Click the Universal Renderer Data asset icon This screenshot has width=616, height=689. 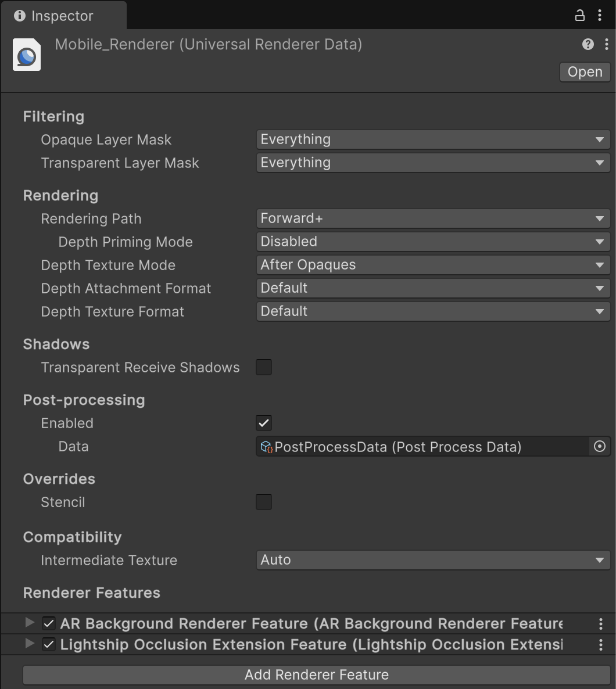(27, 56)
